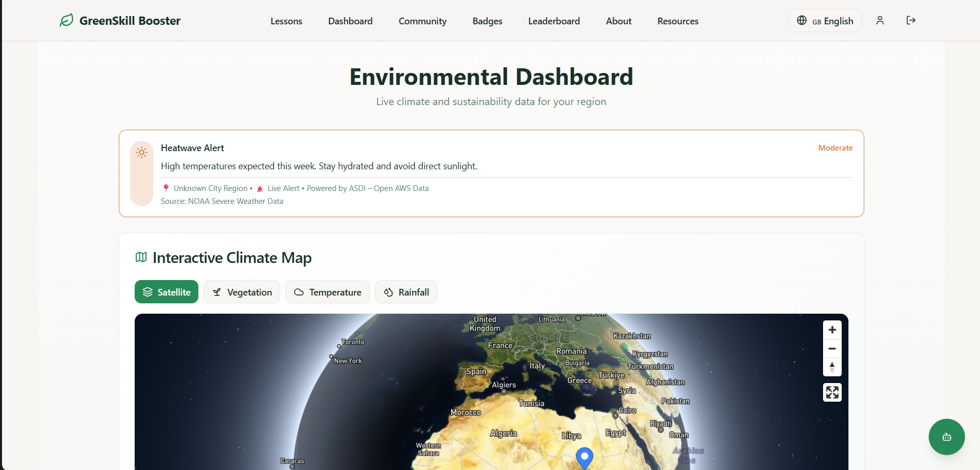
Task: Click the France label on map
Action: point(500,345)
